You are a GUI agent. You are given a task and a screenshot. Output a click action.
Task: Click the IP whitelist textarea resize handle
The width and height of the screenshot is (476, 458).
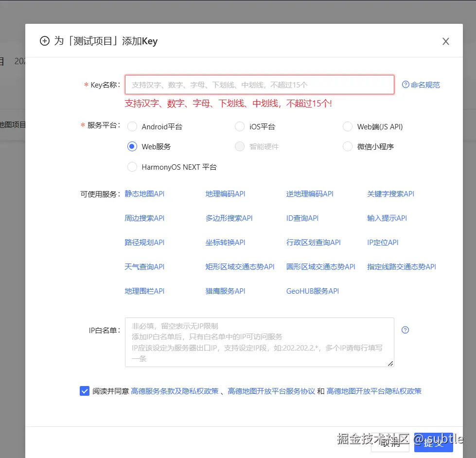click(390, 363)
